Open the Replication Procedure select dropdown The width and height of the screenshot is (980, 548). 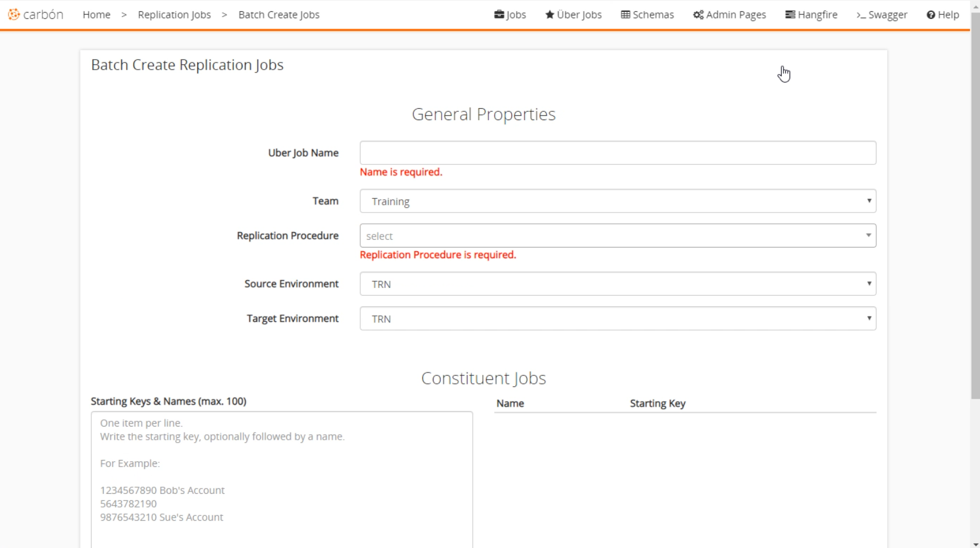tap(618, 236)
